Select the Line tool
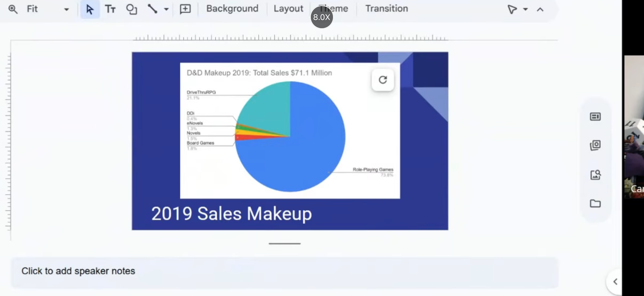This screenshot has height=296, width=644. pyautogui.click(x=152, y=9)
